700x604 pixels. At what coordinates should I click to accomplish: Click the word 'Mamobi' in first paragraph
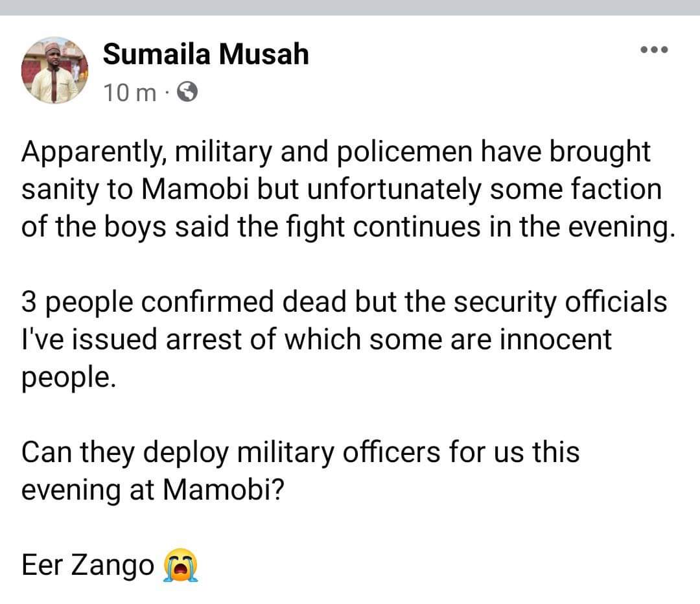point(194,189)
